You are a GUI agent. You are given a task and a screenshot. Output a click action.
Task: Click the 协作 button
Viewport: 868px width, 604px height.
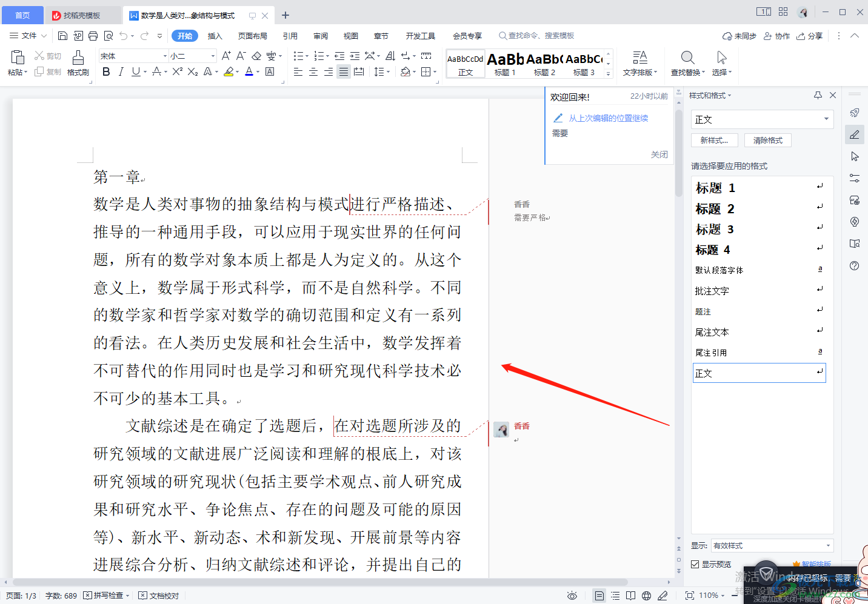776,36
